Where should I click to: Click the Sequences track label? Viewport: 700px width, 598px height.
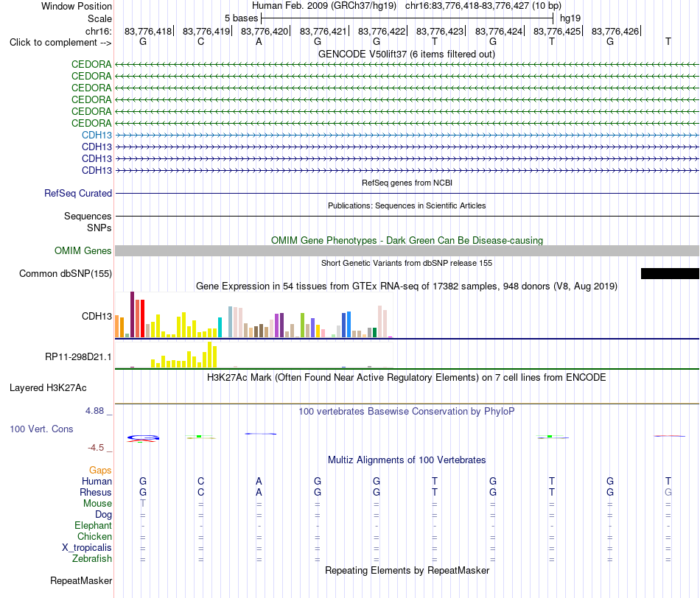pyautogui.click(x=88, y=216)
